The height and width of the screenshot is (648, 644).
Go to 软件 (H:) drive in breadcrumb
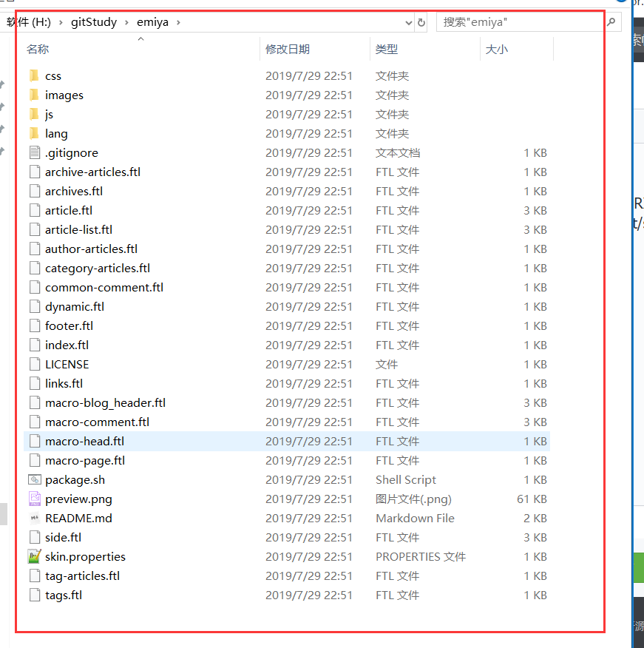(29, 22)
